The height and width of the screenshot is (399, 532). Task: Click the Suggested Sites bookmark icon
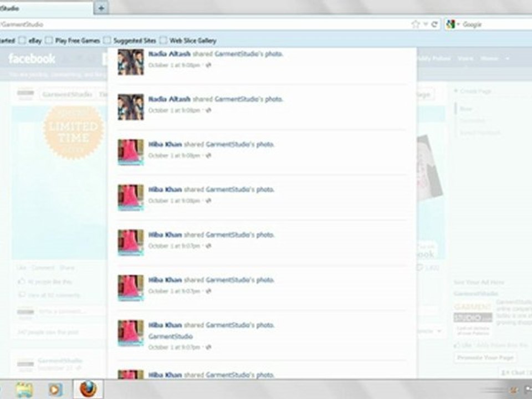(107, 40)
